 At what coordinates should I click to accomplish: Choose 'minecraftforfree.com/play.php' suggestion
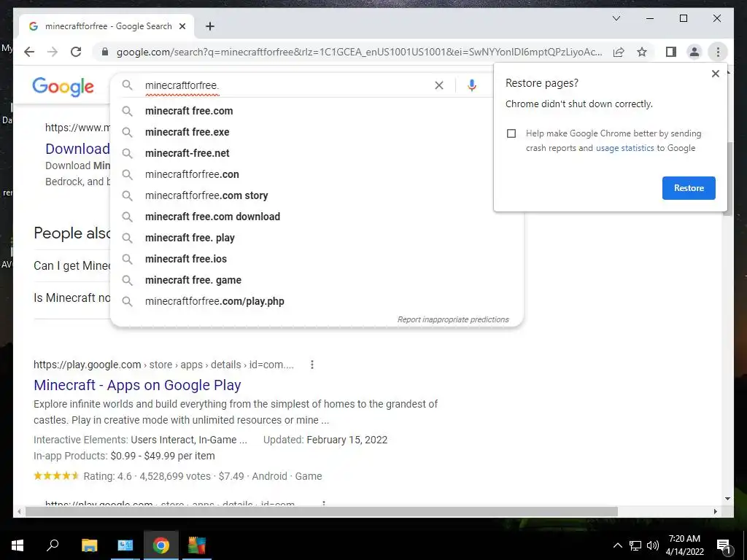(317, 301)
